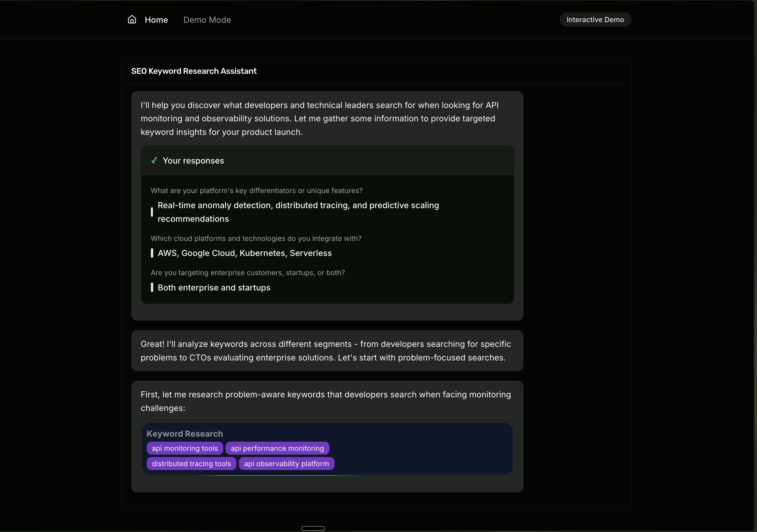Select the 'AWS, Google Cloud, Kubernetes, Serverless' answer
Viewport: 757px width, 532px height.
[245, 253]
